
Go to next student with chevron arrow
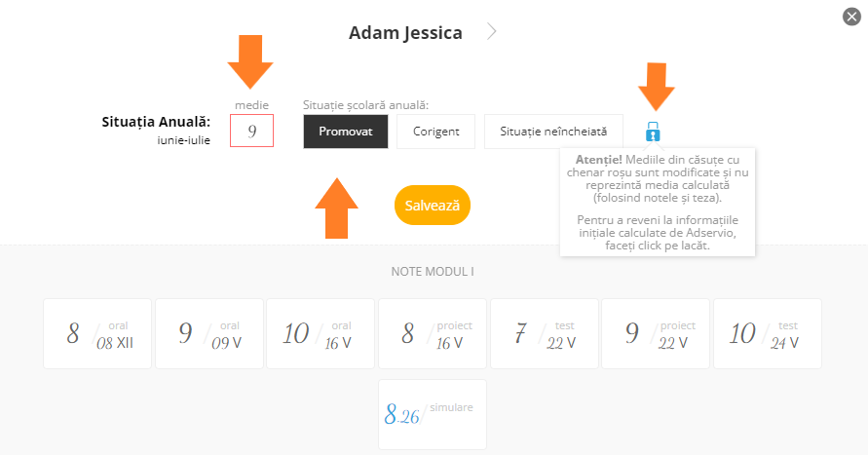tap(491, 31)
